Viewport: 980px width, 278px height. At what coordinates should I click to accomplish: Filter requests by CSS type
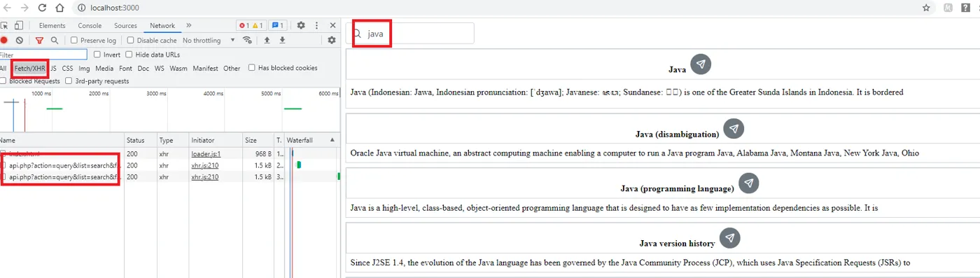click(x=67, y=69)
